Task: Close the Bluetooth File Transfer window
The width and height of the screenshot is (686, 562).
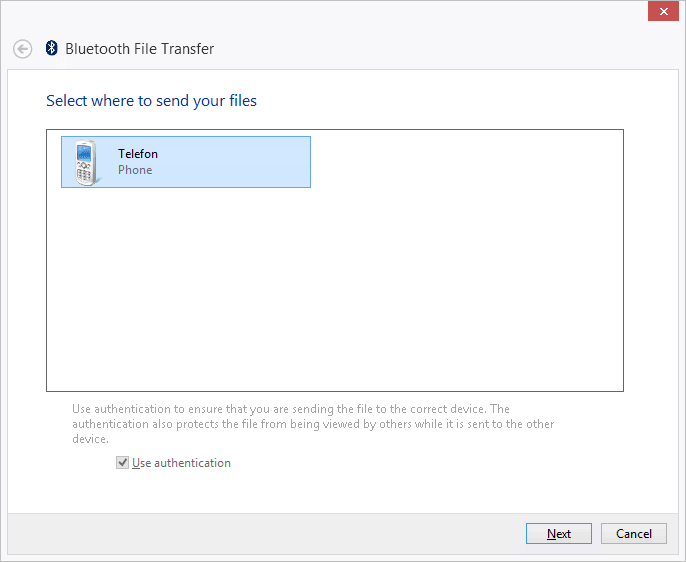Action: pos(662,11)
